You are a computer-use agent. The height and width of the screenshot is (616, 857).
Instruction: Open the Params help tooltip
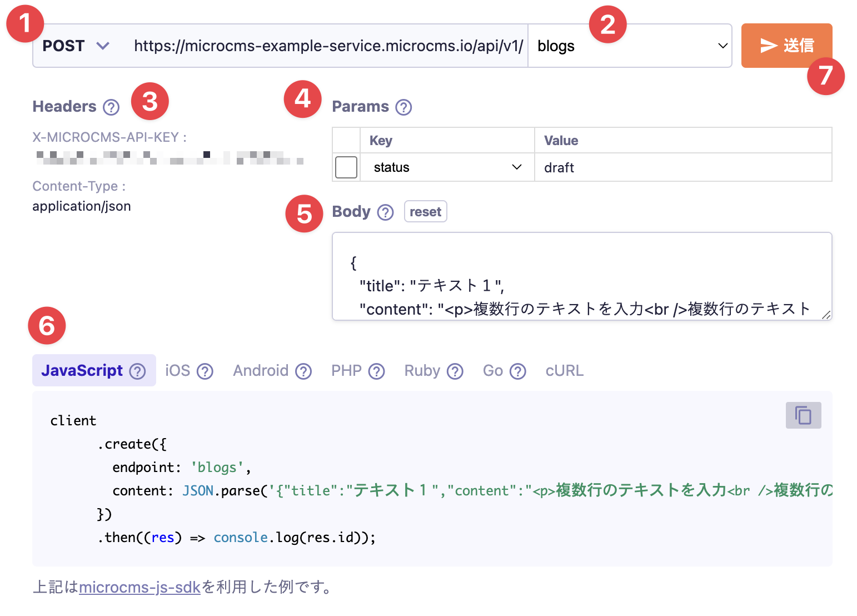tap(404, 107)
